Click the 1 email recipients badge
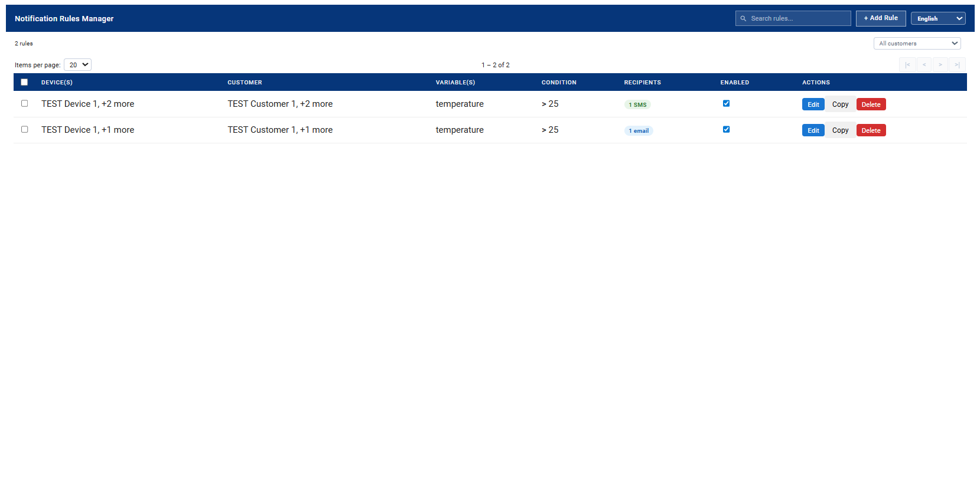The height and width of the screenshot is (481, 980). click(639, 130)
